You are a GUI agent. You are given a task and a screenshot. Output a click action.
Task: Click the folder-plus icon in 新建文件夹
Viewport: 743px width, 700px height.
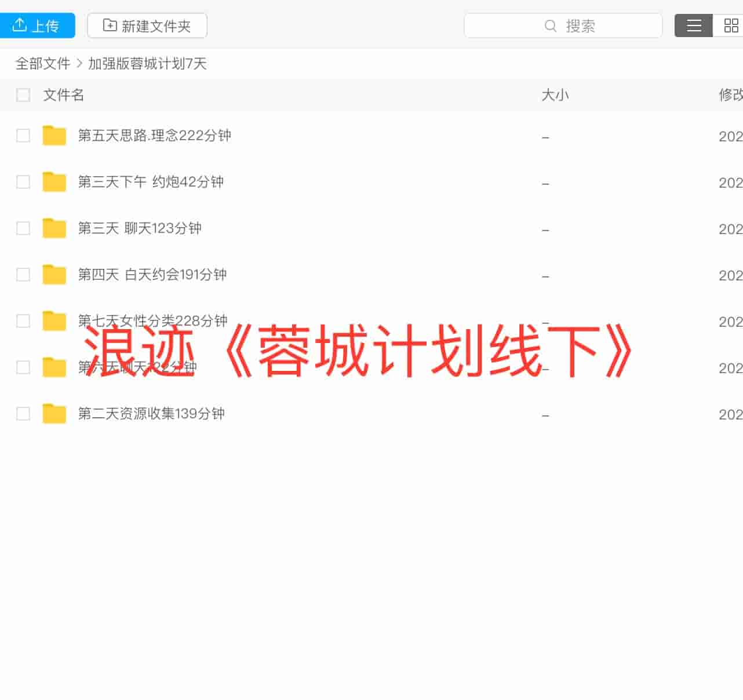coord(110,25)
